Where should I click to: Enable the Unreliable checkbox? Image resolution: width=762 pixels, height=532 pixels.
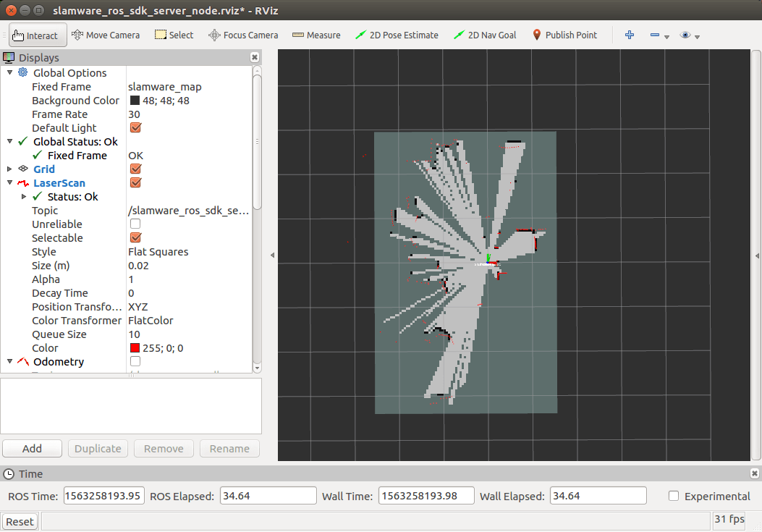[135, 224]
